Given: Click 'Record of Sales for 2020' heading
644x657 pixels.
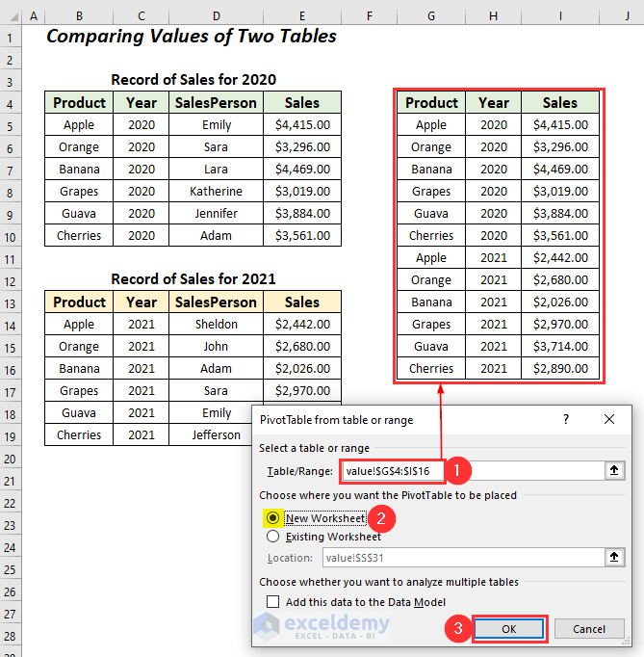Looking at the screenshot, I should [x=193, y=80].
